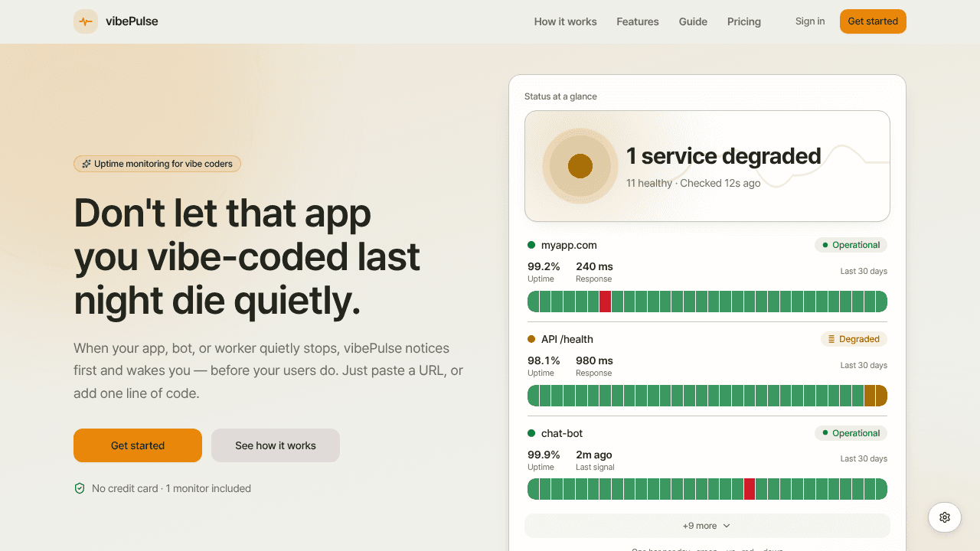
Task: Click the 98.1% uptime value
Action: point(544,360)
